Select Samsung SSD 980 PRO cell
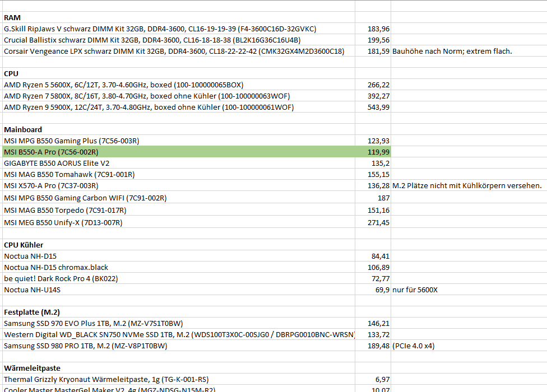Screen dimensions: 547x392 coord(179,346)
